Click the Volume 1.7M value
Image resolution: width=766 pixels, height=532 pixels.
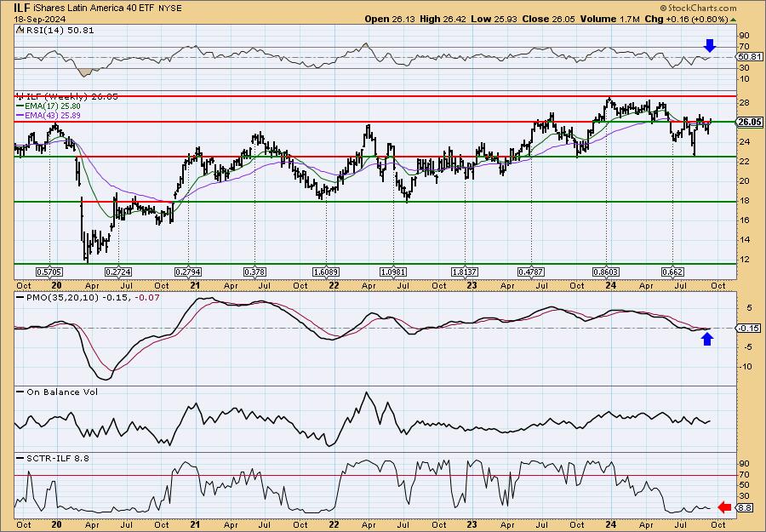tap(609, 19)
